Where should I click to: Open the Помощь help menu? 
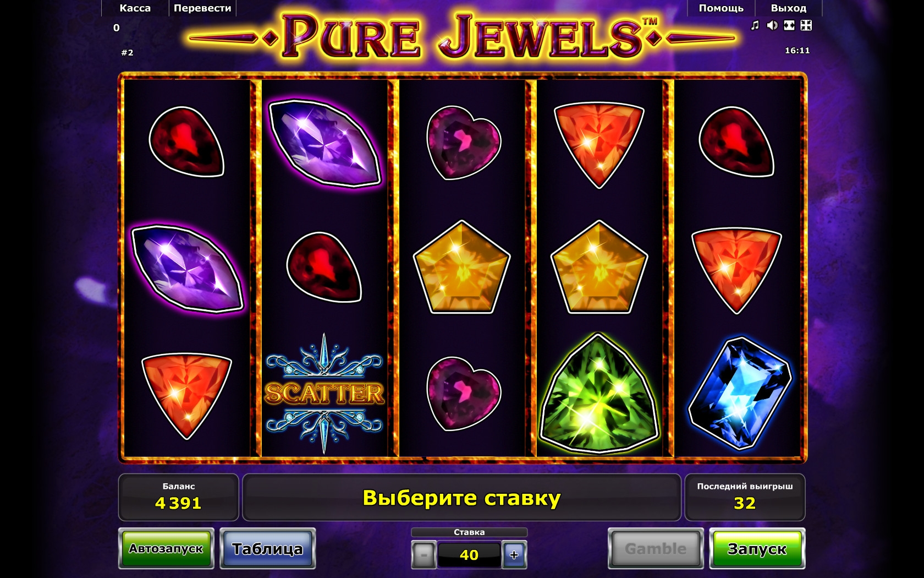pos(721,8)
